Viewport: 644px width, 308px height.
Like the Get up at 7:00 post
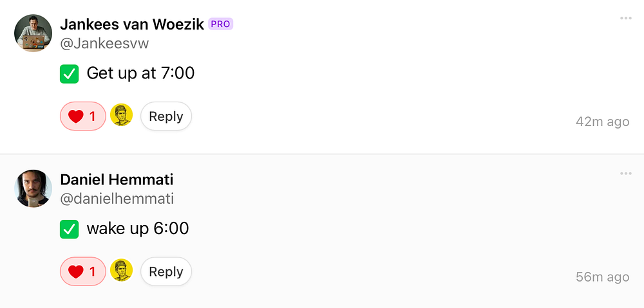tap(82, 116)
